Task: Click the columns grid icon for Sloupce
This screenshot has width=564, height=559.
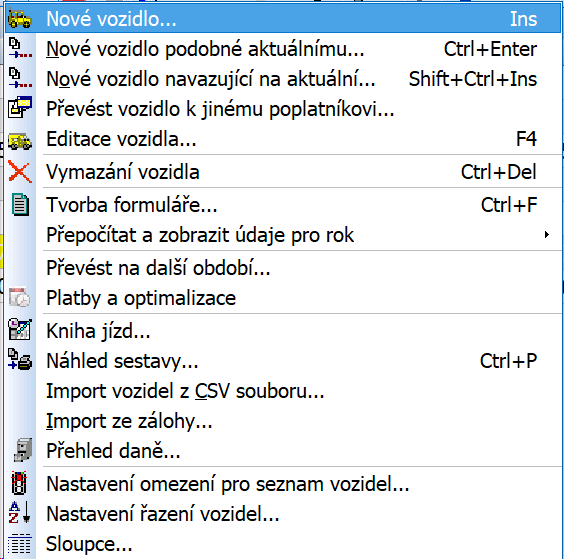Action: coord(20,544)
